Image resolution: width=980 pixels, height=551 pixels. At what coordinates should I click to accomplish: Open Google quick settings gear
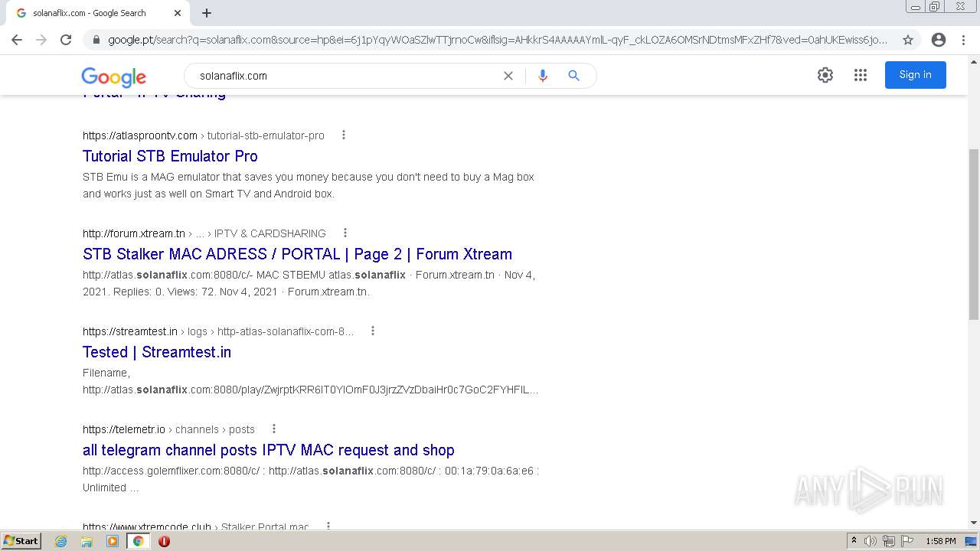tap(825, 75)
